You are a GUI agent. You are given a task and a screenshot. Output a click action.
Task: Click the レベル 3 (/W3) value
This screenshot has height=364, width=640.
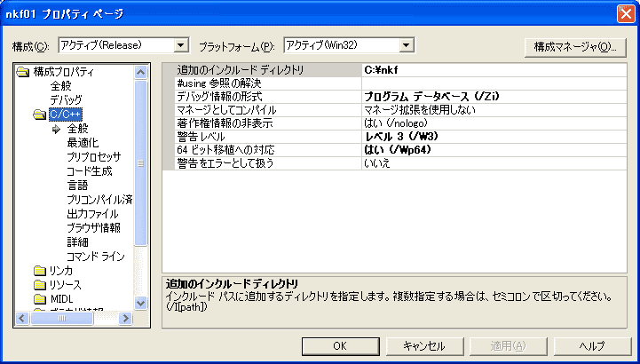pyautogui.click(x=494, y=137)
